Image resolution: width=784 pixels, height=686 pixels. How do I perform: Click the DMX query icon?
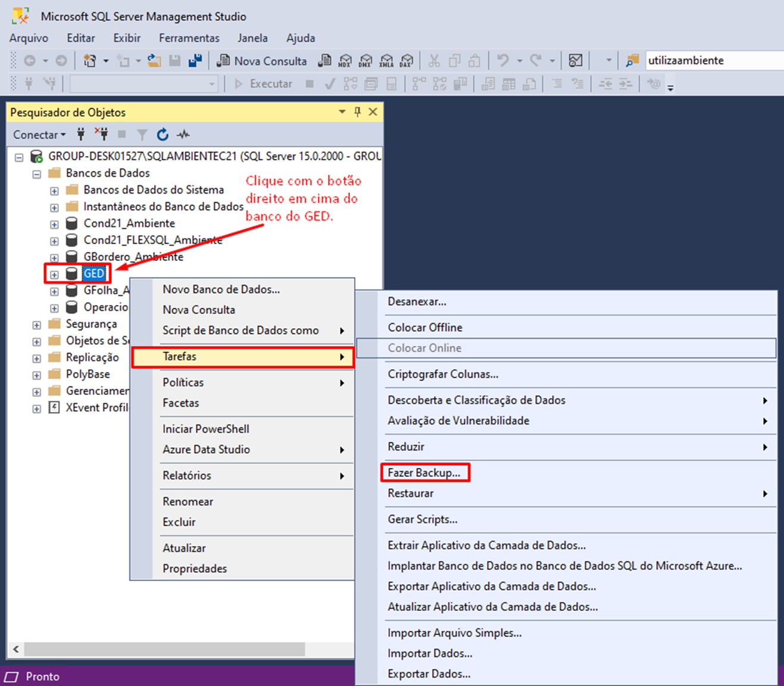point(366,61)
